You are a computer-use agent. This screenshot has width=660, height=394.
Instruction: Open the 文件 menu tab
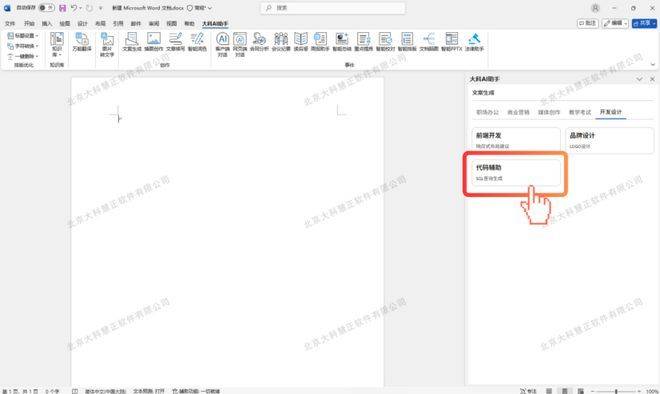(x=10, y=24)
